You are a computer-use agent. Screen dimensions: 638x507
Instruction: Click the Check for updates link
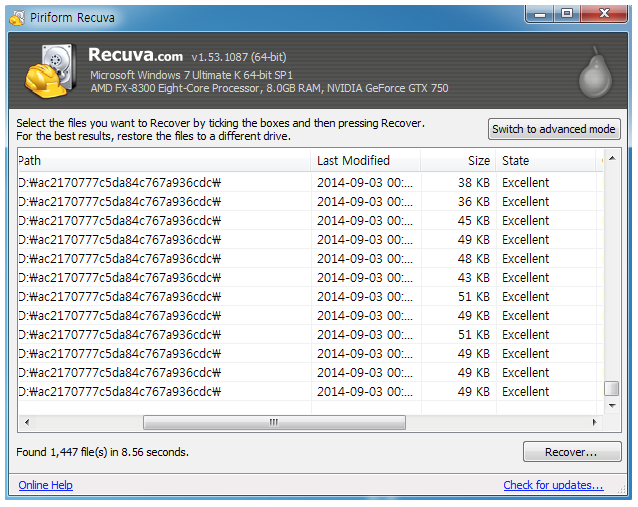pos(553,485)
